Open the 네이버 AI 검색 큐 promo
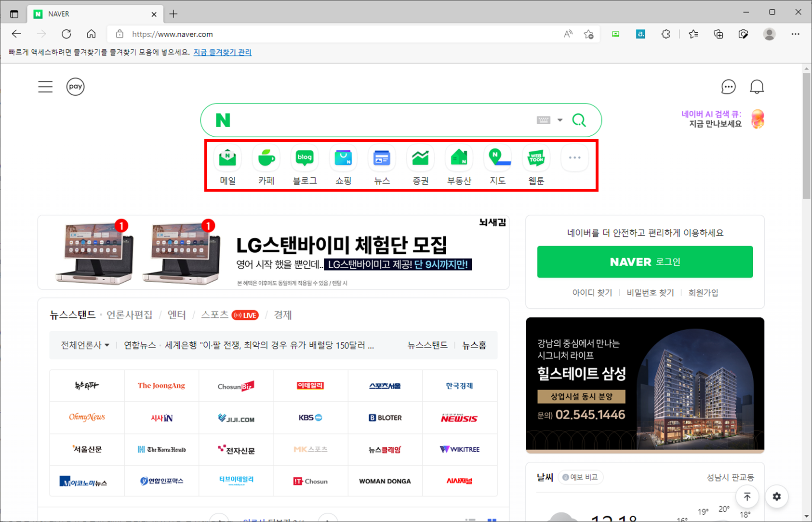Image resolution: width=812 pixels, height=522 pixels. 722,119
